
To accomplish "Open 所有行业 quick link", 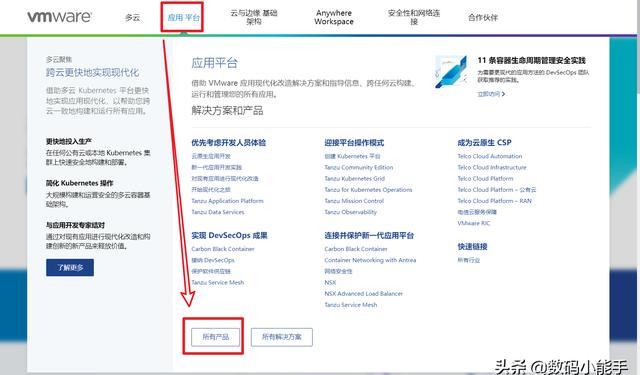I will (x=469, y=260).
